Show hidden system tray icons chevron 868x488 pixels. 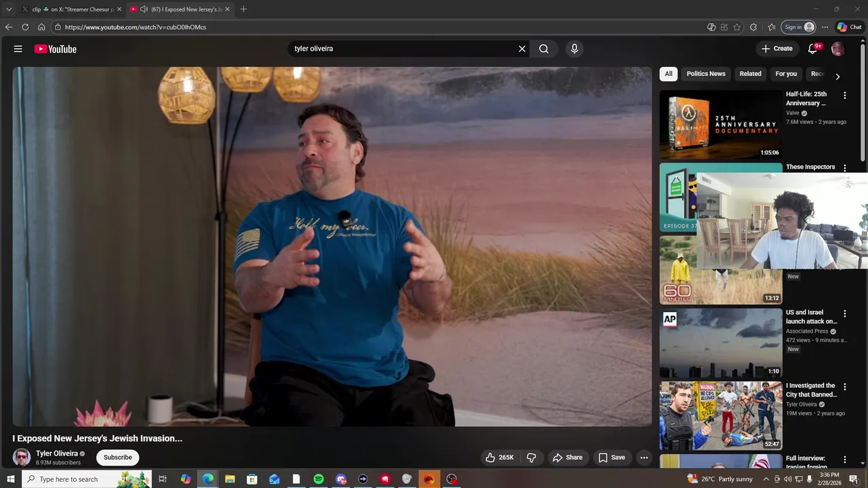coord(766,479)
